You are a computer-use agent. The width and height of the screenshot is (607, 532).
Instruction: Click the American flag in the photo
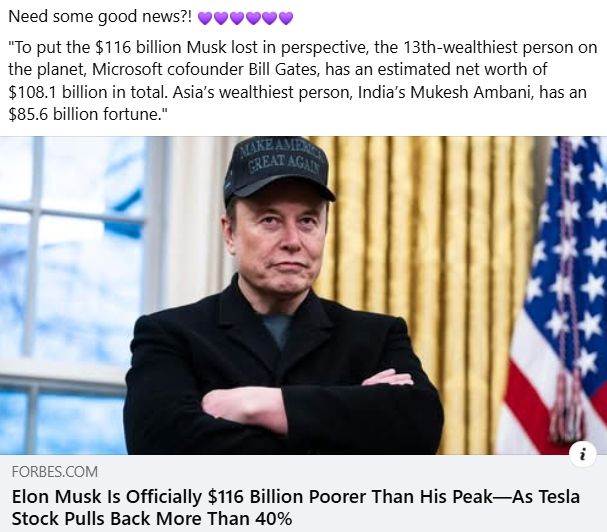[556, 294]
